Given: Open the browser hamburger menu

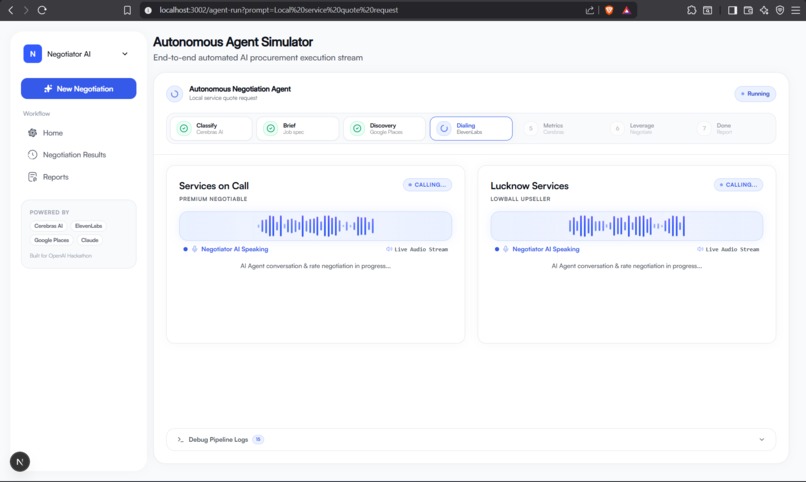Looking at the screenshot, I should tap(795, 10).
